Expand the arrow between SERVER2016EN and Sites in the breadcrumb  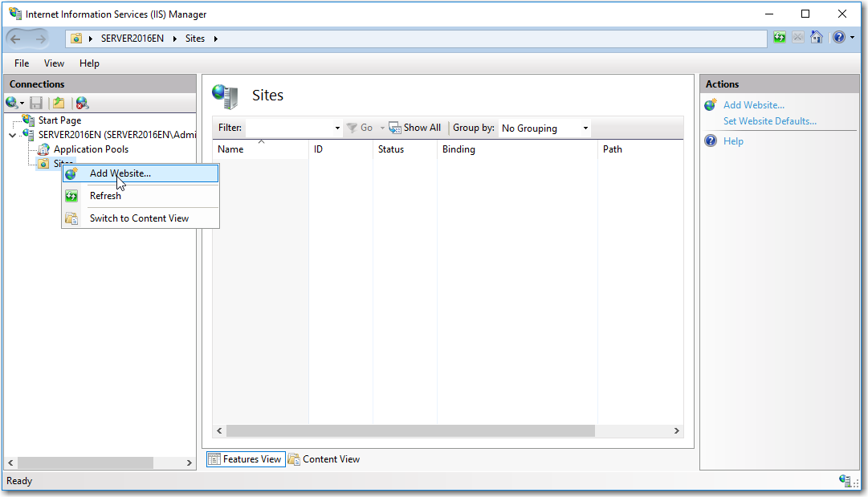175,39
